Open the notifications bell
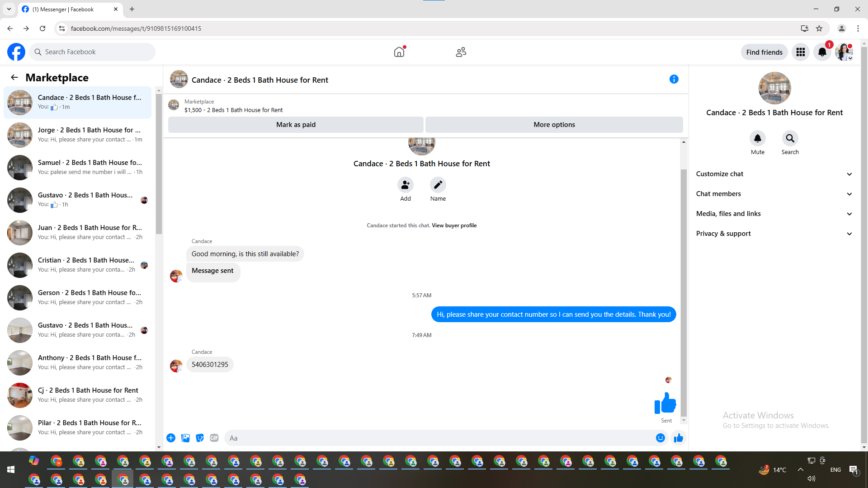Screen dimensions: 868x488 pyautogui.click(x=822, y=52)
